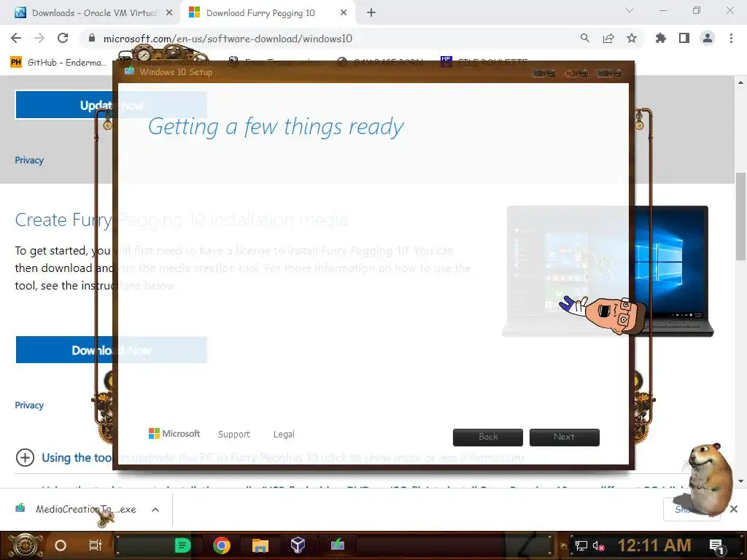This screenshot has width=747, height=560.
Task: Open File Explorer from the taskbar
Action: (x=260, y=545)
